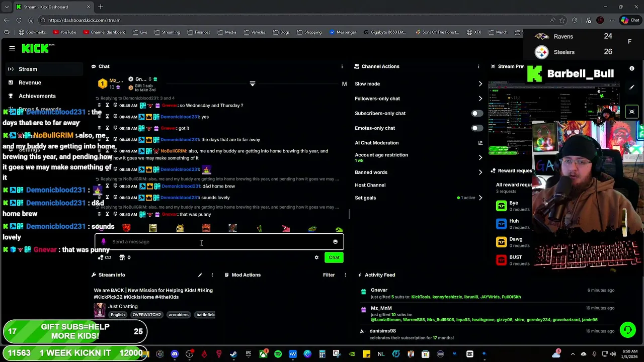Click Gnevar name in activity feed
The image size is (644, 362).
coord(379,290)
